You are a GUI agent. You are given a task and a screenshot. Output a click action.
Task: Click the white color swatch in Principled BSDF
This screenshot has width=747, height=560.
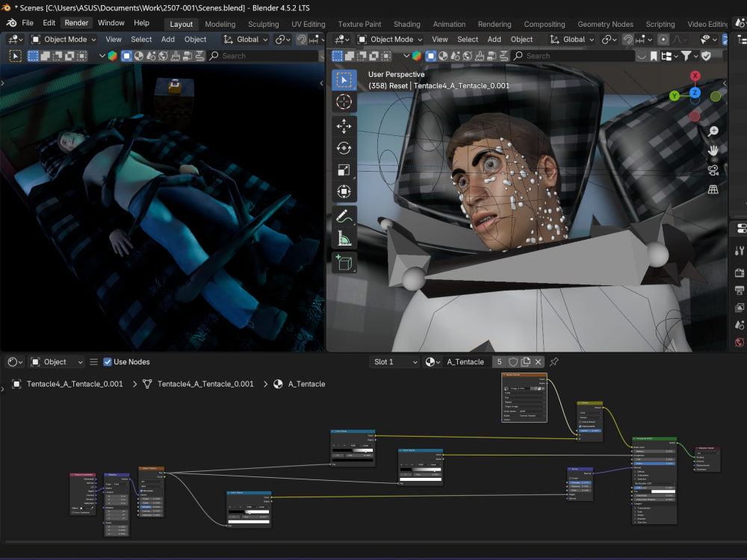pyautogui.click(x=663, y=491)
